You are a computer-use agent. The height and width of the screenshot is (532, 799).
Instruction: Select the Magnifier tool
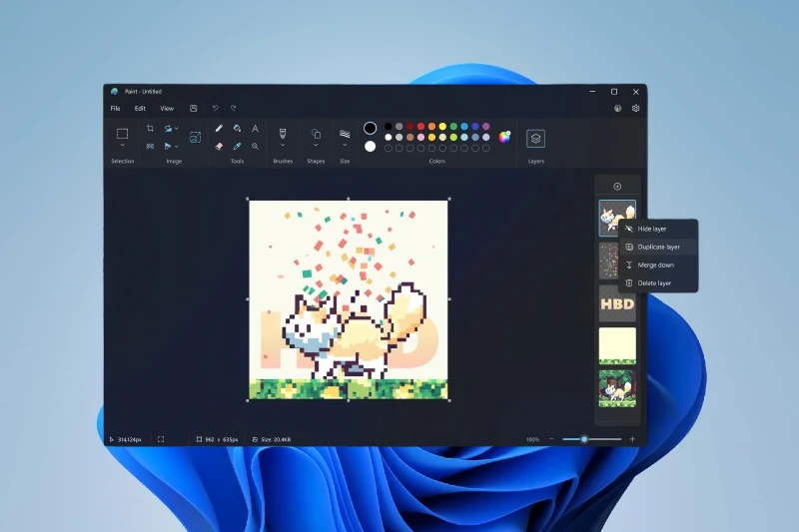click(x=256, y=146)
